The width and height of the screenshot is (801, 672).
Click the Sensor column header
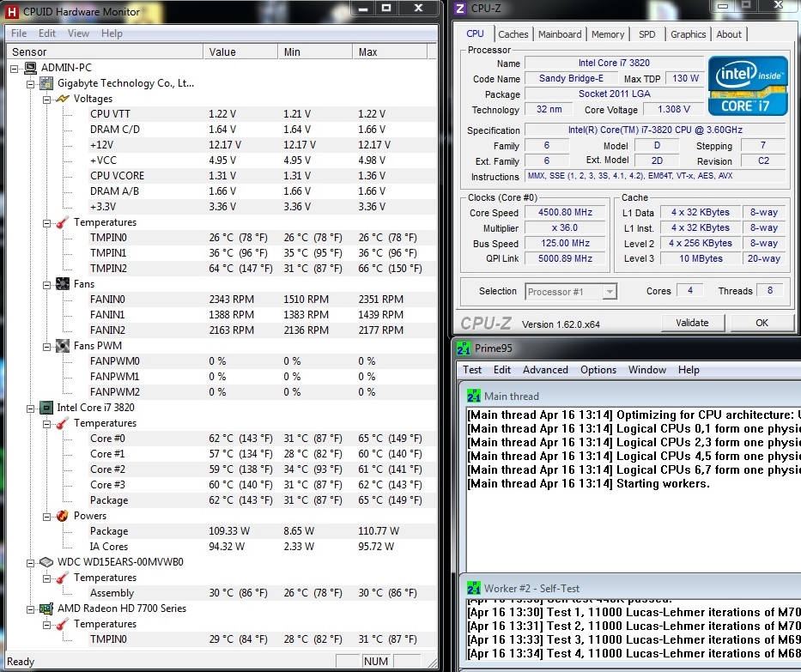tap(104, 52)
